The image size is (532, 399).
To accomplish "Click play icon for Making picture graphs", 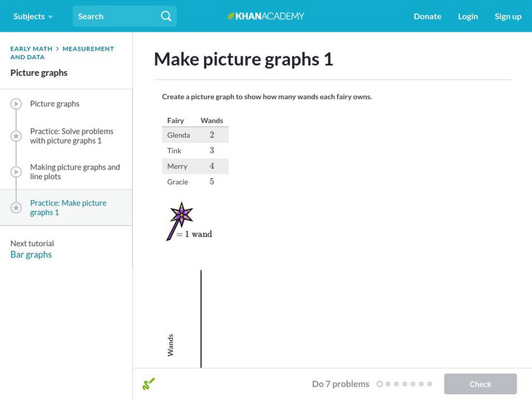I will [x=16, y=172].
